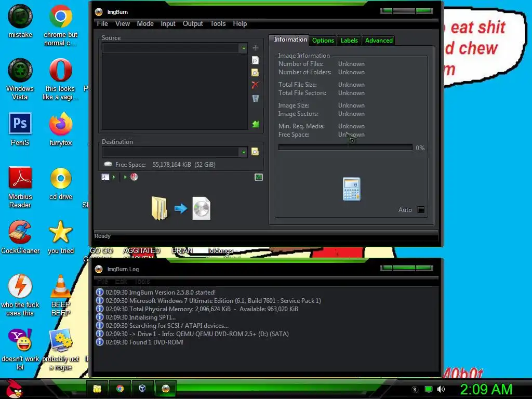Click the calculator icon in Information tab
Screen dimensions: 532x399
pyautogui.click(x=352, y=189)
